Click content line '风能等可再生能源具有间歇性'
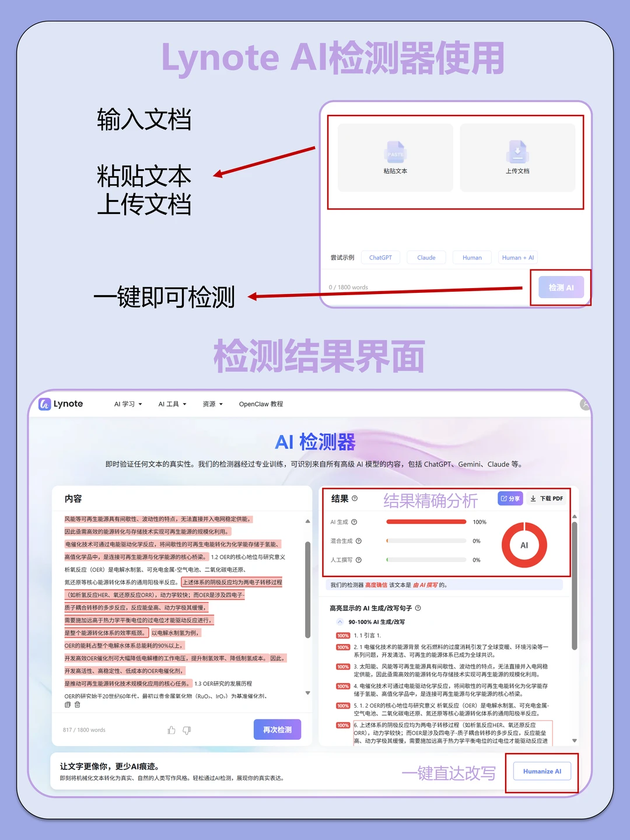This screenshot has height=840, width=630. click(x=157, y=519)
